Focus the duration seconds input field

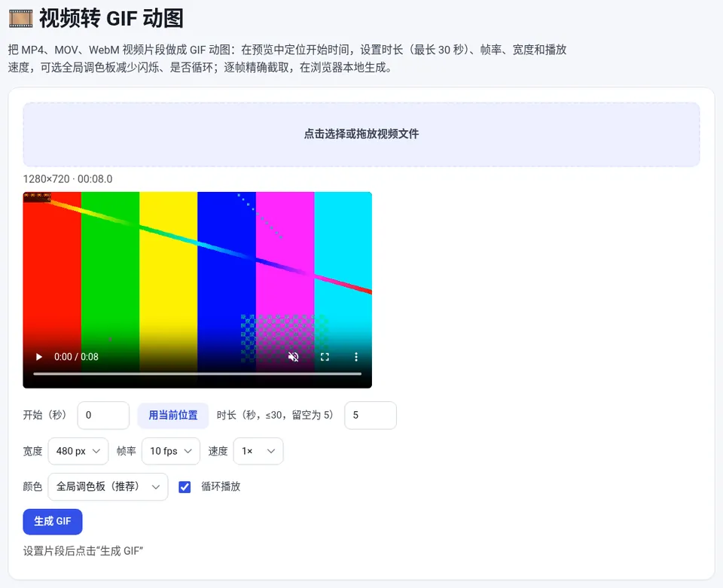click(371, 415)
